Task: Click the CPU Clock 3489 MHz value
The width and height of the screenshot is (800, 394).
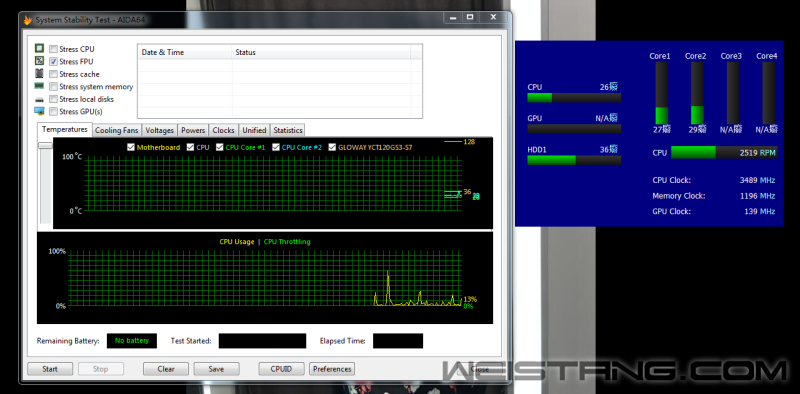Action: point(757,180)
